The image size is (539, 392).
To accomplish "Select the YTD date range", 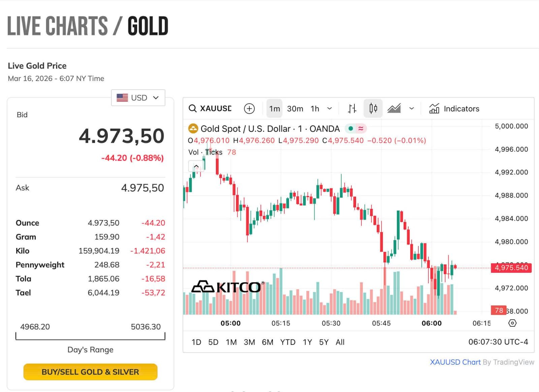I will [288, 342].
